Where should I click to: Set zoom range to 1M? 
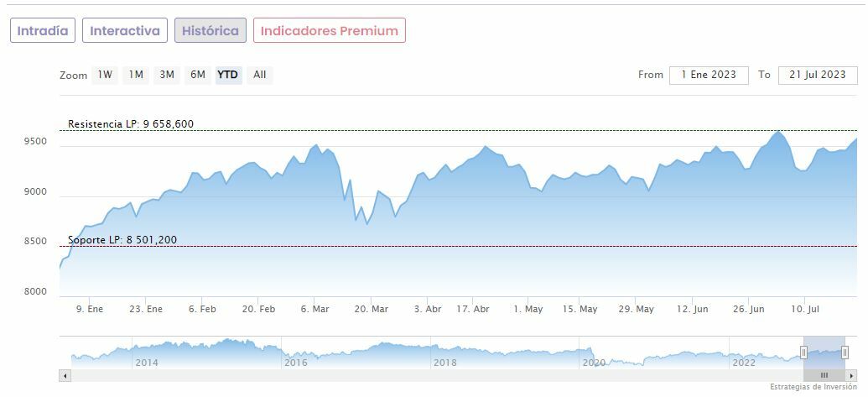click(x=136, y=75)
